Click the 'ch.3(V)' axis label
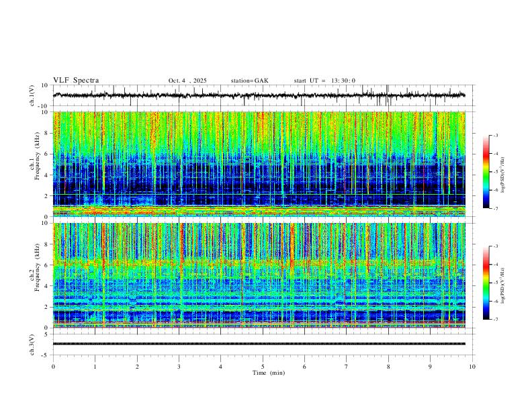532x411 pixels. coord(32,345)
